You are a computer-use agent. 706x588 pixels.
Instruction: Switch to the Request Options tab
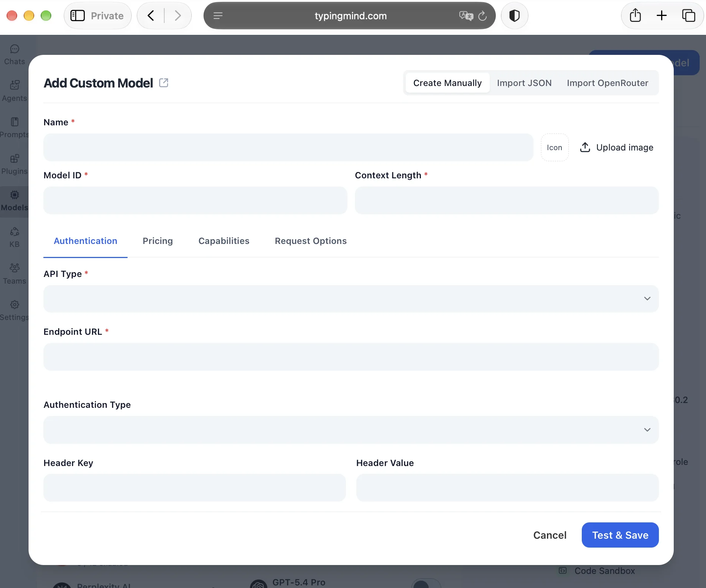click(311, 241)
